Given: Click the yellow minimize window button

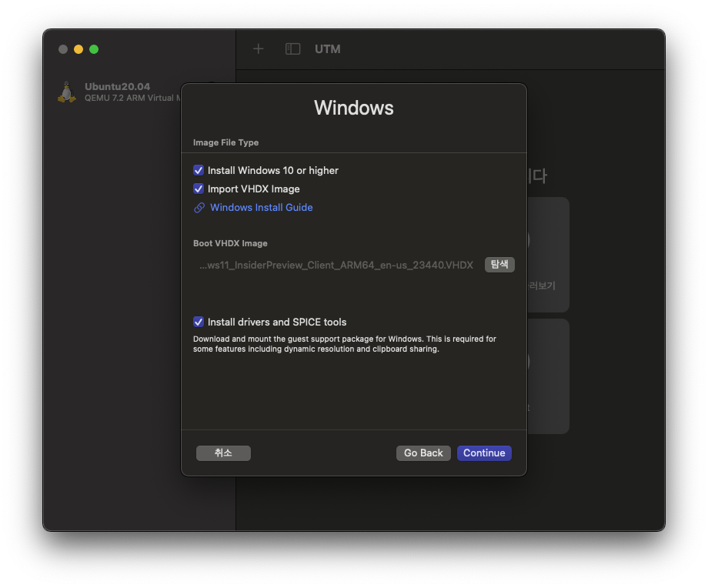Looking at the screenshot, I should click(78, 49).
